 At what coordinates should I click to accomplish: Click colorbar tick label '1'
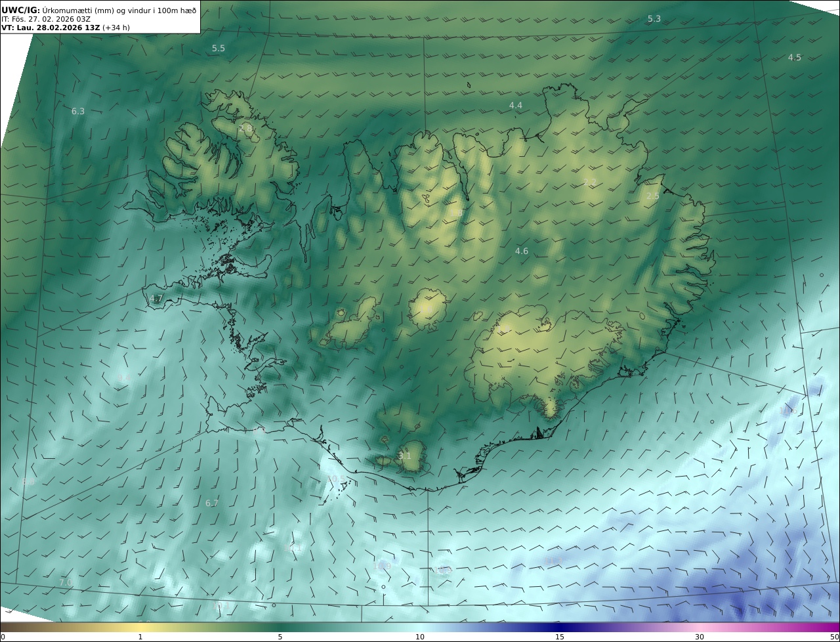pos(140,637)
